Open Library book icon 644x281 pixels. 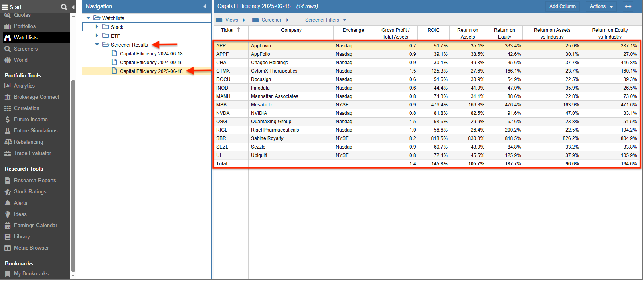click(8, 236)
